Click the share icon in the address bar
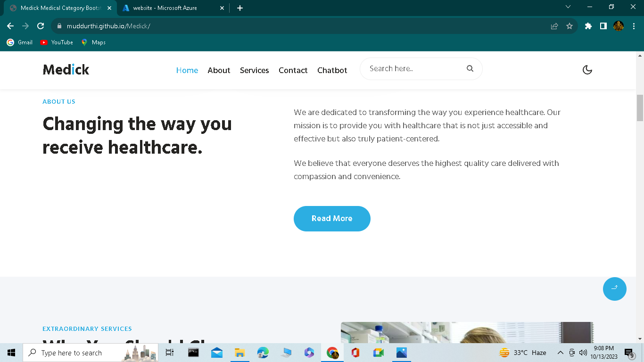Viewport: 644px width, 362px height. click(x=553, y=26)
